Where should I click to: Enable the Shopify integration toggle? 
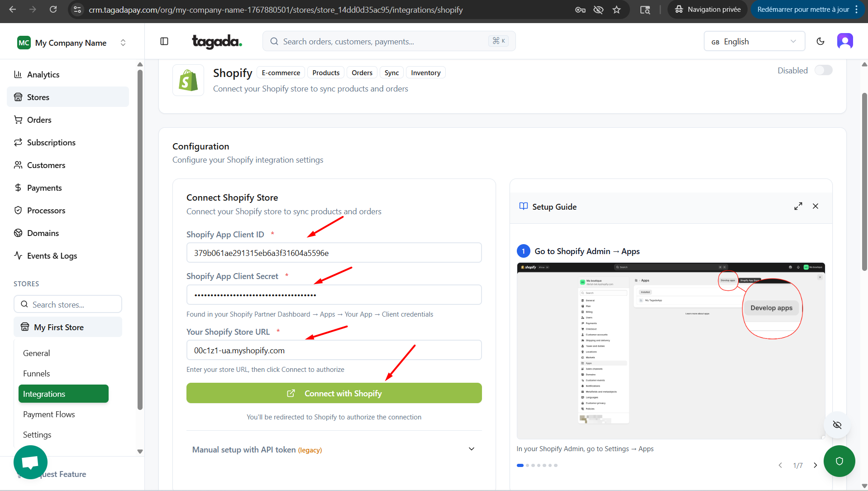(823, 70)
